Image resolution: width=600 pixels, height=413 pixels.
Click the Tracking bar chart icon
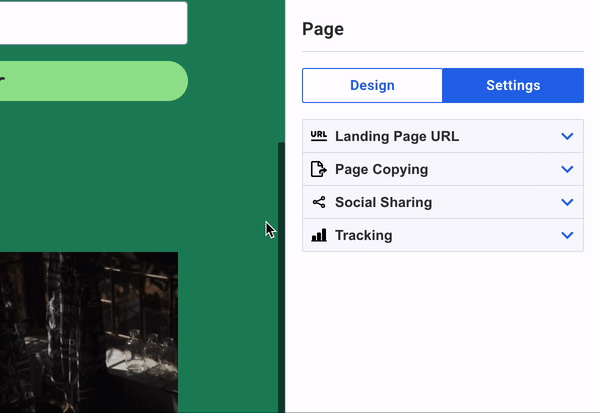tap(319, 235)
